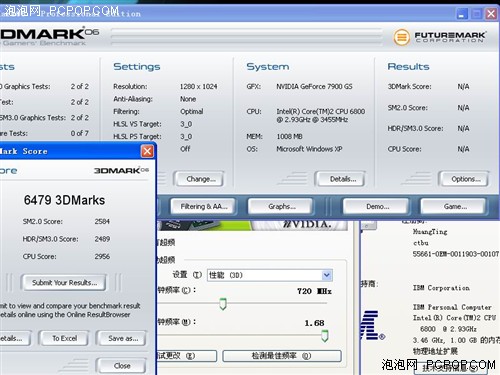Click the NVIDIA banner logo
This screenshot has height=375, width=500.
tap(307, 225)
